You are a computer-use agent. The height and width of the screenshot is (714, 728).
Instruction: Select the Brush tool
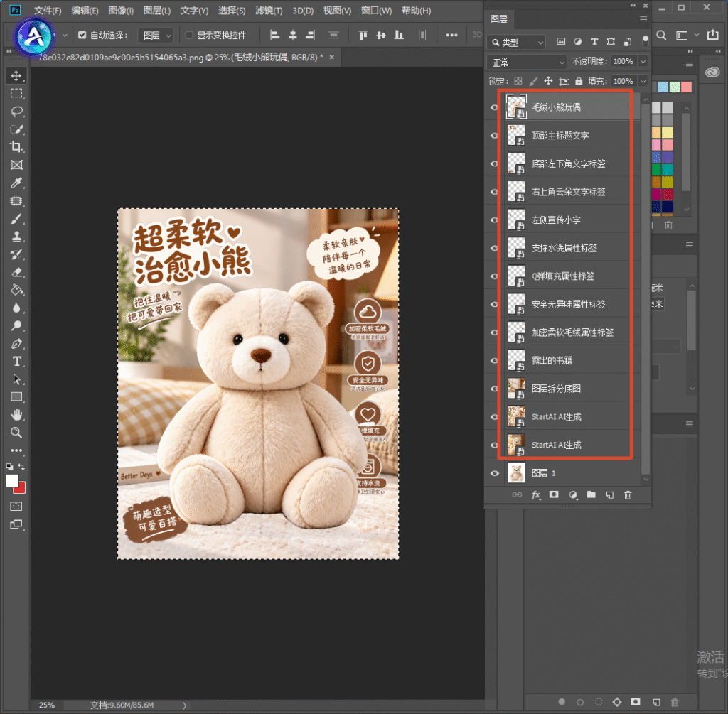pyautogui.click(x=16, y=219)
